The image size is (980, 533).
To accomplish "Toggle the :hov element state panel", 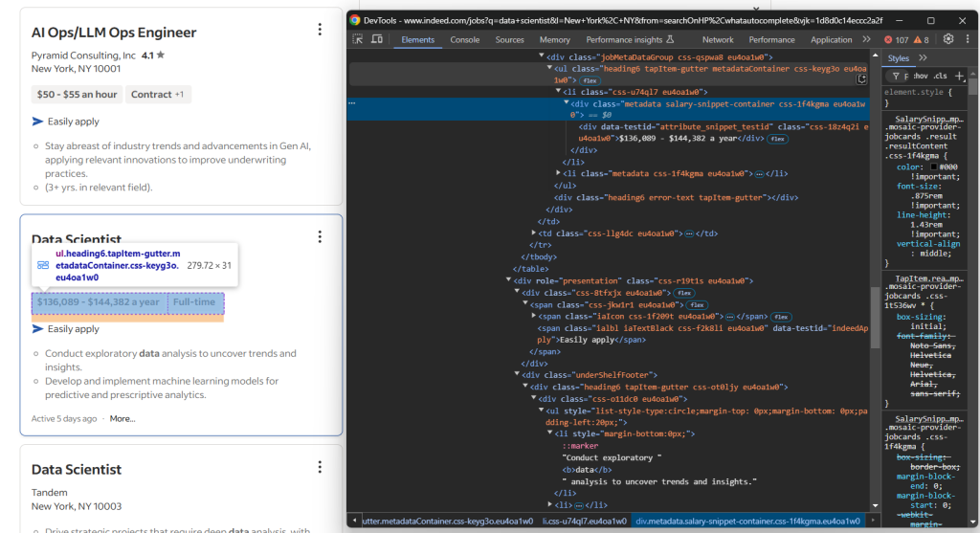I will 920,77.
